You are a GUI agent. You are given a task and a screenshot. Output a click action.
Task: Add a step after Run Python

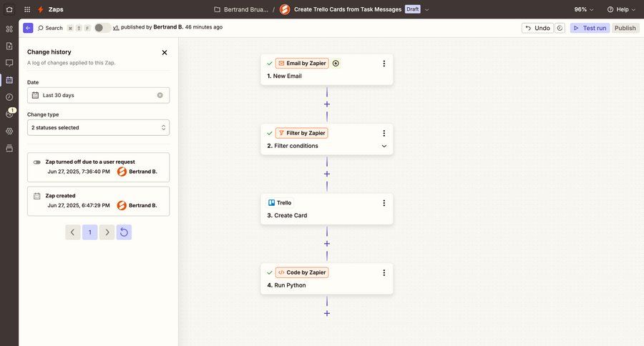(x=327, y=314)
